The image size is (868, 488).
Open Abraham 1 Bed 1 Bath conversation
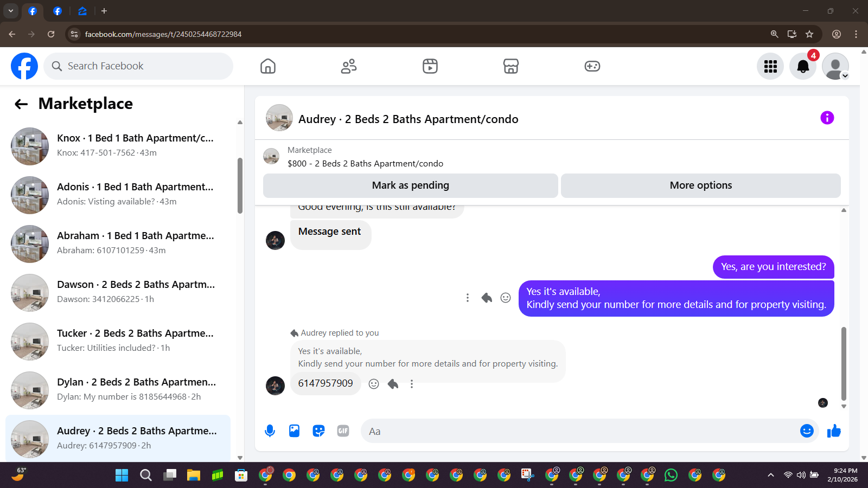click(x=118, y=244)
